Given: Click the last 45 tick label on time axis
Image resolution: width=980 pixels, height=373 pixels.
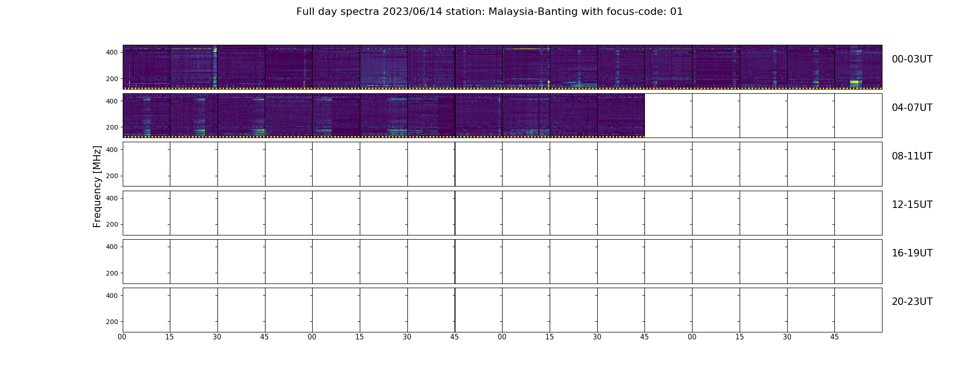Looking at the screenshot, I should 834,337.
